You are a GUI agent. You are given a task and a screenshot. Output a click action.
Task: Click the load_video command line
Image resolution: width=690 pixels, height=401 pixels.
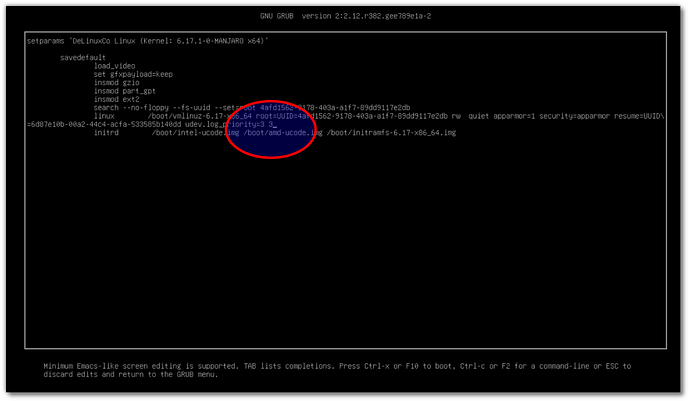(x=115, y=66)
